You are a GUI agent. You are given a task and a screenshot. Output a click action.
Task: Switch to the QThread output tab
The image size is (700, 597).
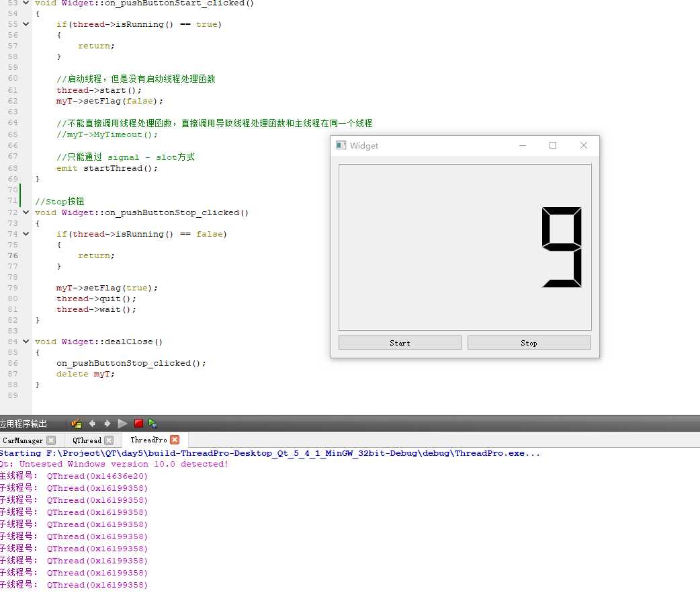(87, 440)
